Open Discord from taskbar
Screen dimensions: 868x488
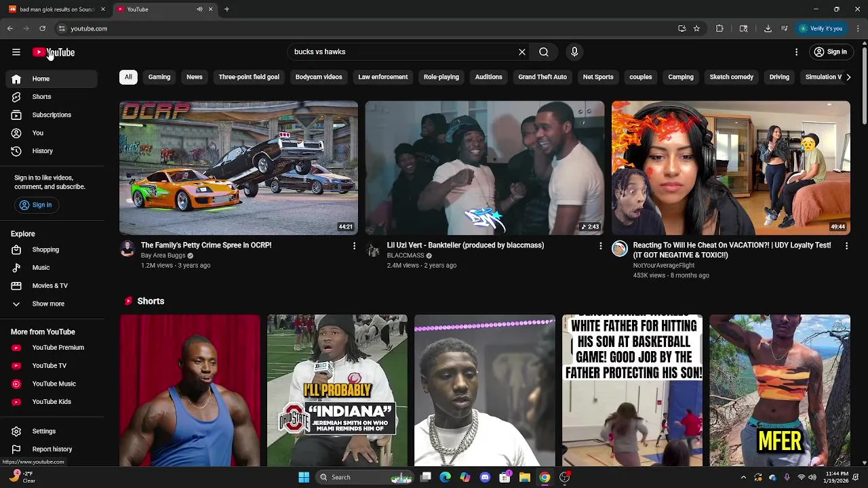coord(485,477)
